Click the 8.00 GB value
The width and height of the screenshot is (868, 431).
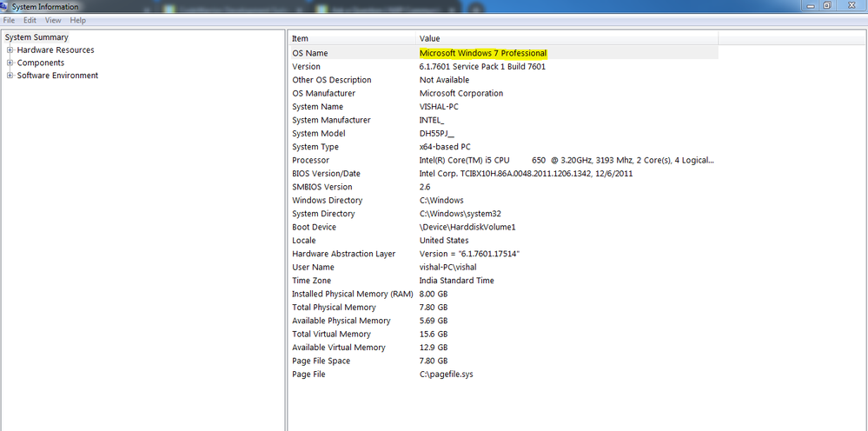click(434, 294)
